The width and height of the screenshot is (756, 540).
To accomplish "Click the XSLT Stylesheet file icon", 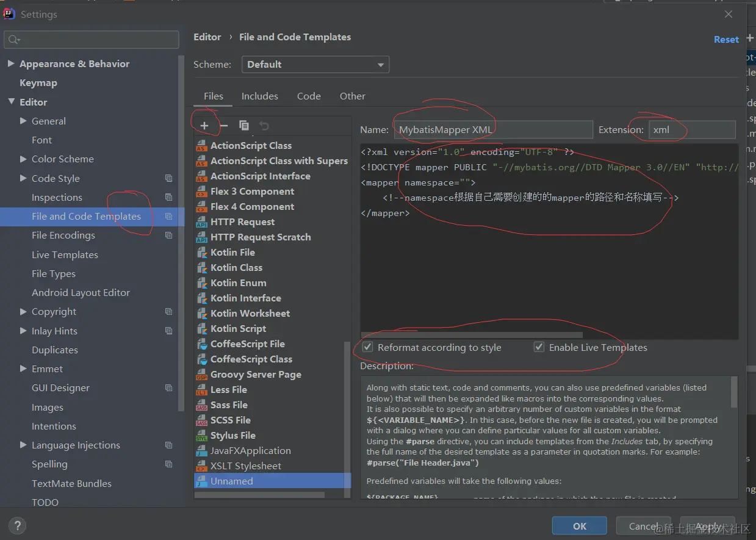I will [x=201, y=466].
